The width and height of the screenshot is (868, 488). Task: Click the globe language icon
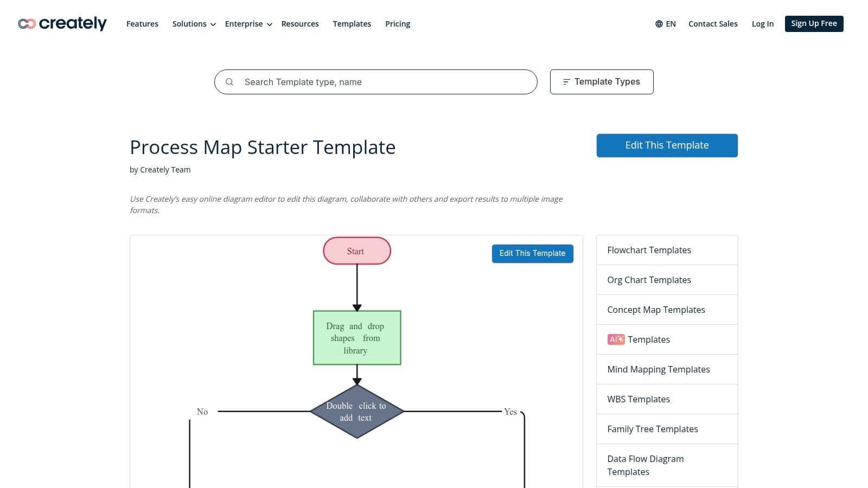[658, 24]
